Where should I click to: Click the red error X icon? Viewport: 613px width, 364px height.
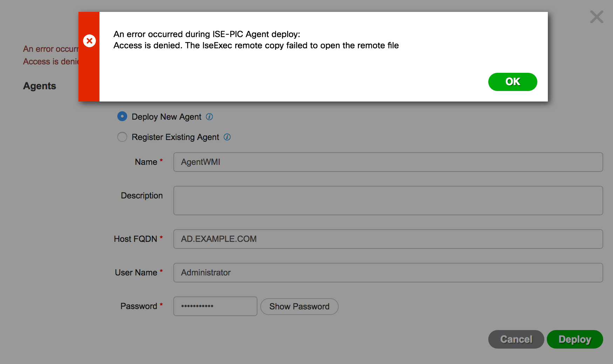(x=89, y=41)
